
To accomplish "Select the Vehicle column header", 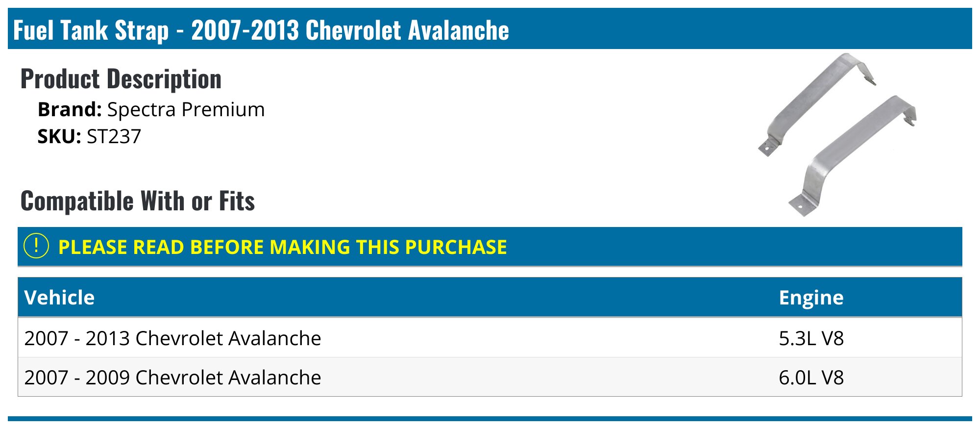I will [x=59, y=298].
